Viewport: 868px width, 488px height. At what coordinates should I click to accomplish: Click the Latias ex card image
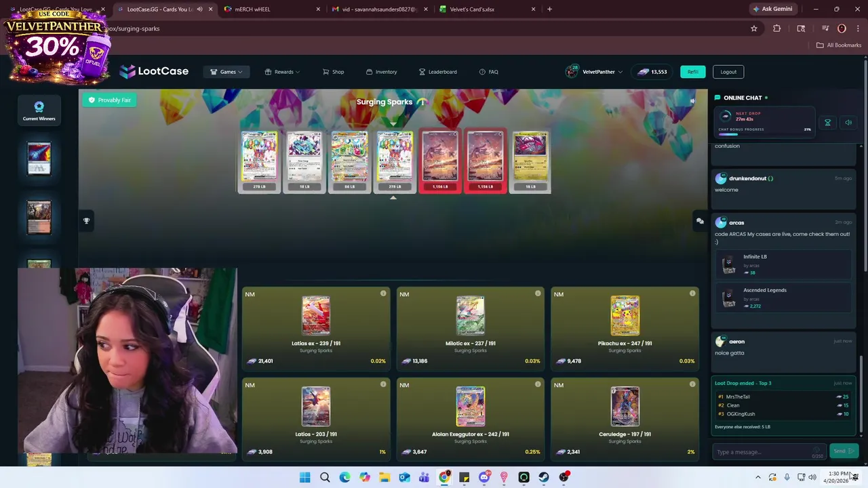click(316, 316)
